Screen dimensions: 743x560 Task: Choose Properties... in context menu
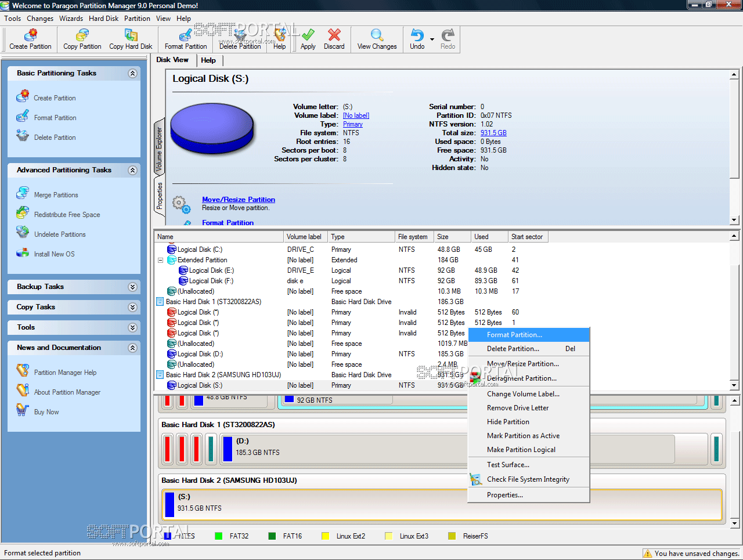click(x=529, y=495)
